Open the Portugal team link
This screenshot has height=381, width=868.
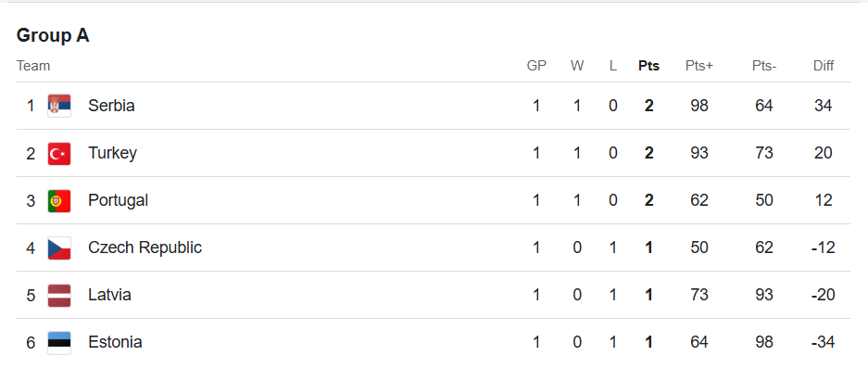(118, 200)
